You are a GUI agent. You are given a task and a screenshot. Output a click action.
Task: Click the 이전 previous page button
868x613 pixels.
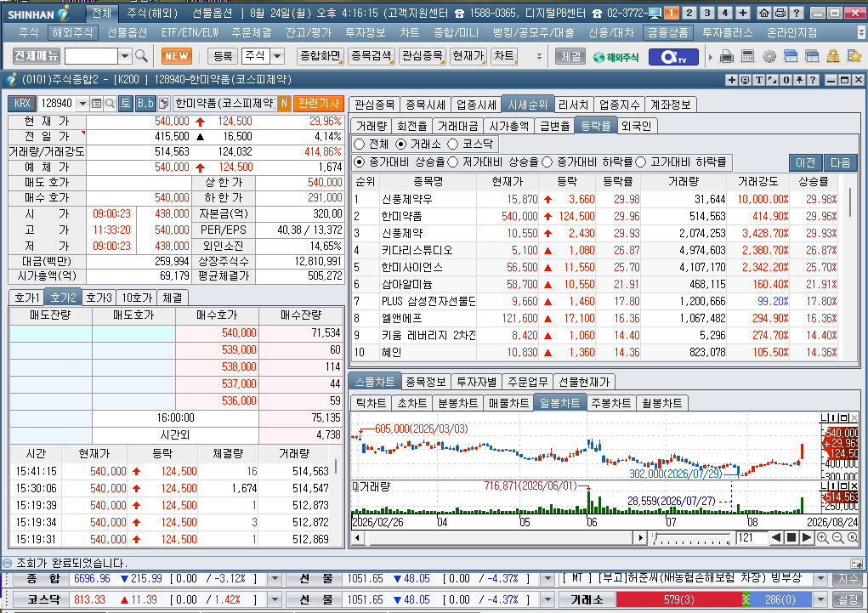click(x=805, y=162)
